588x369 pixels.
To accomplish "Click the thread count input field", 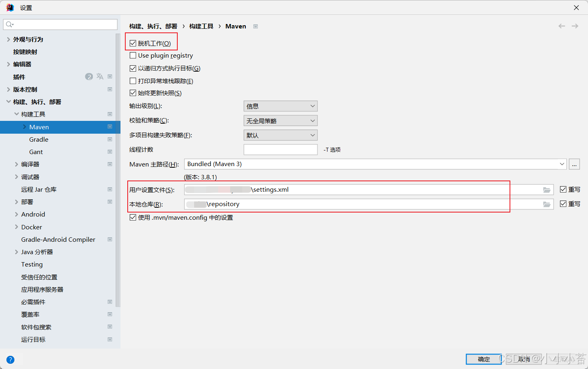I will coord(281,150).
